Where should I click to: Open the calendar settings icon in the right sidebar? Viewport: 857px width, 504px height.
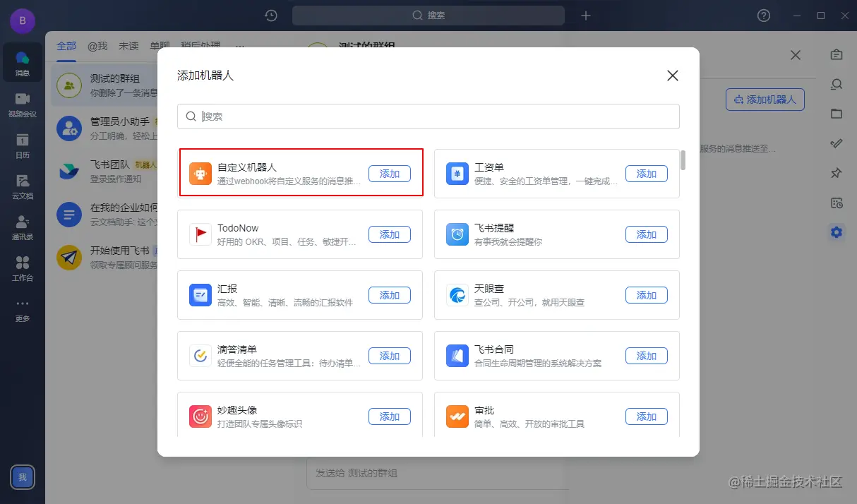coord(837,203)
